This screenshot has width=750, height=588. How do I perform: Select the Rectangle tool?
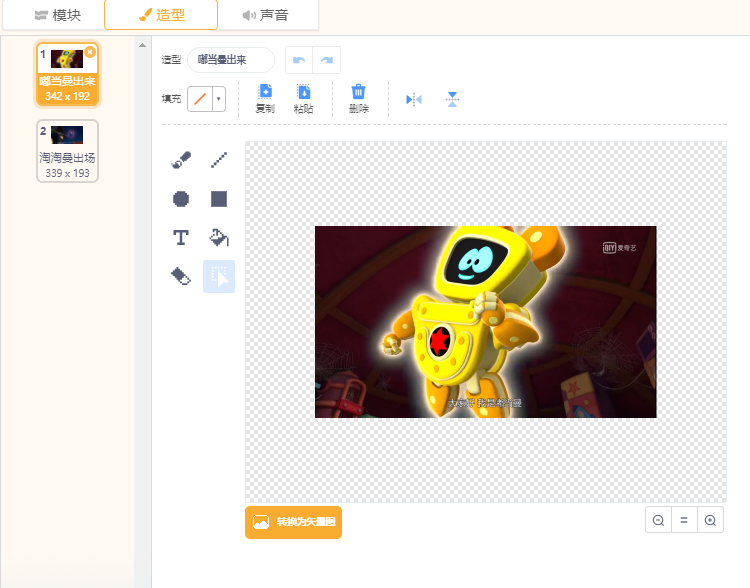tap(219, 199)
